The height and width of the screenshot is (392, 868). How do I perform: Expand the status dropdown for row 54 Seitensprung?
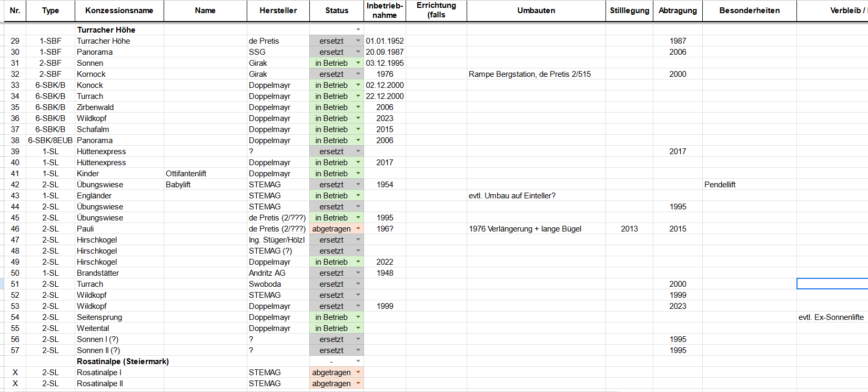click(358, 317)
